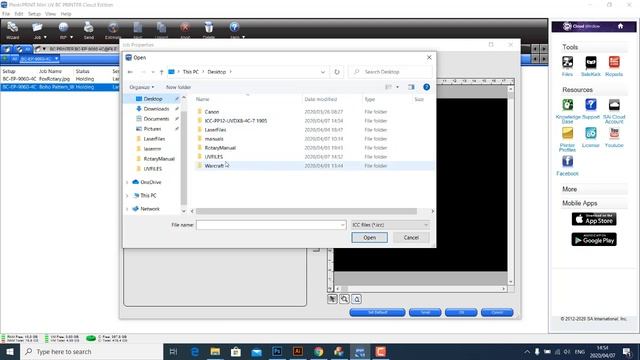Click the RIP globe toolbar icon
The height and width of the screenshot is (360, 640).
pos(63,27)
